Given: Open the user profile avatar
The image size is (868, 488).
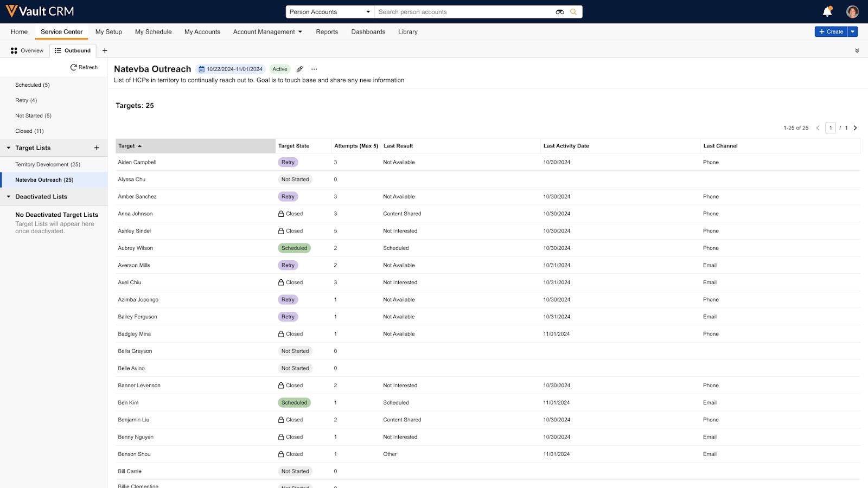Looking at the screenshot, I should pyautogui.click(x=852, y=11).
